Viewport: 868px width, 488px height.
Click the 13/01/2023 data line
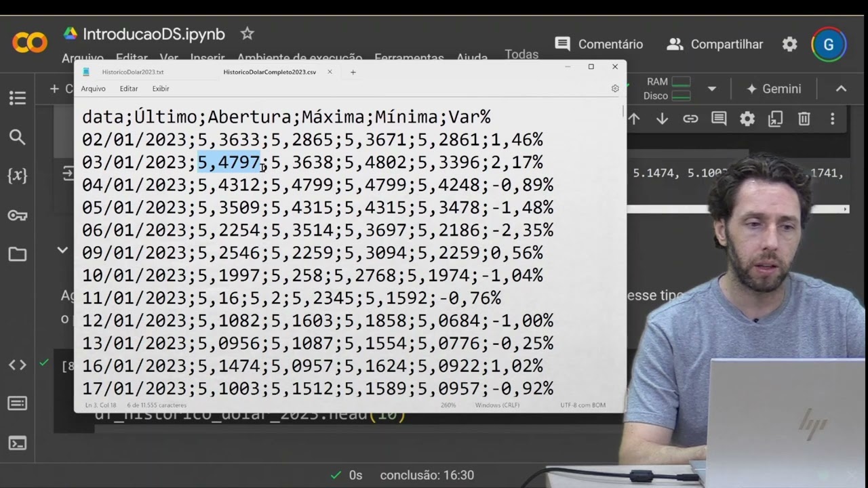click(x=317, y=344)
